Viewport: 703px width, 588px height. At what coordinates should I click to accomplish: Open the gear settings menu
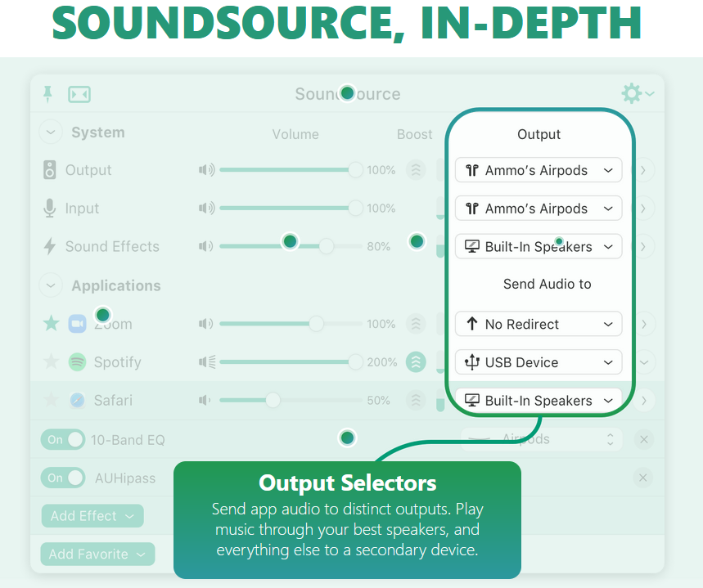click(x=637, y=94)
